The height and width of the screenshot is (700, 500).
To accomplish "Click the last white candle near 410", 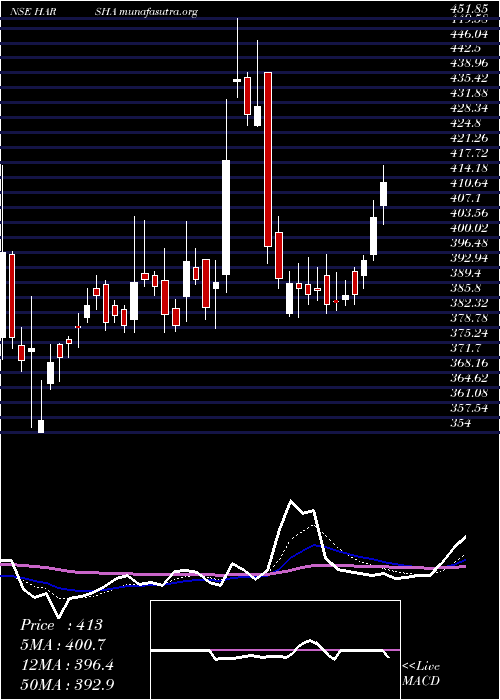I will 383,194.
